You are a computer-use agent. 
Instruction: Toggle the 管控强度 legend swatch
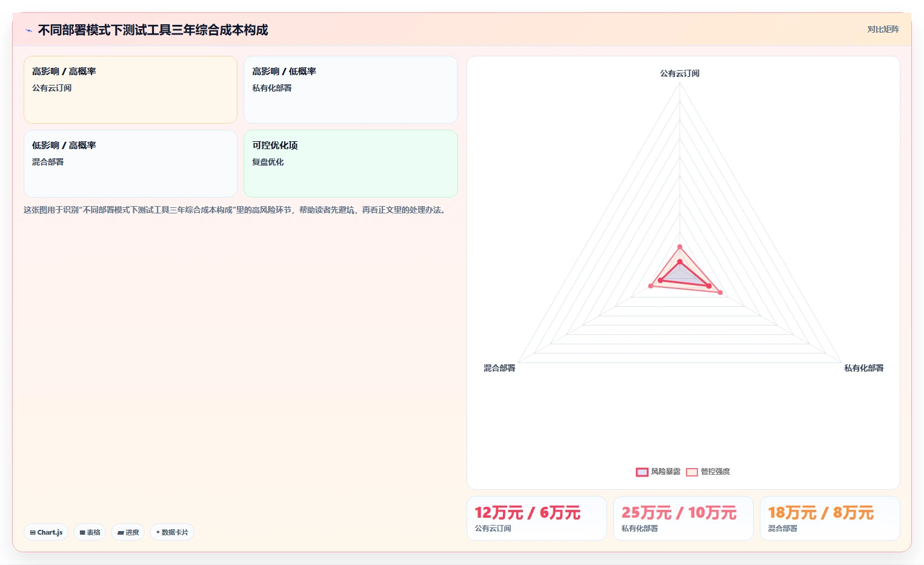point(692,472)
